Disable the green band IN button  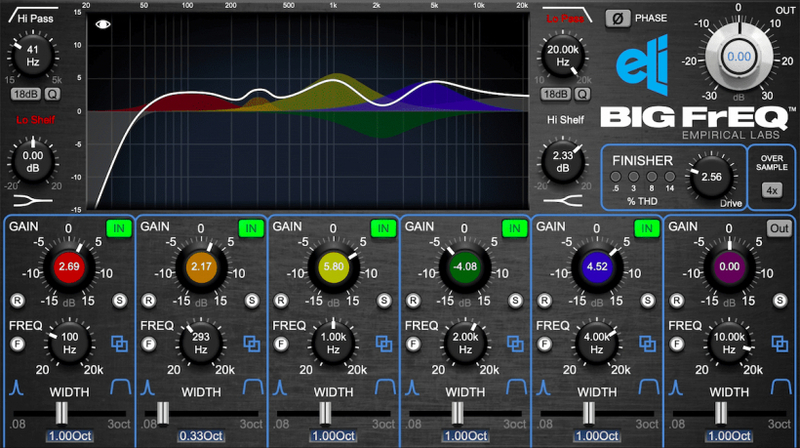514,228
